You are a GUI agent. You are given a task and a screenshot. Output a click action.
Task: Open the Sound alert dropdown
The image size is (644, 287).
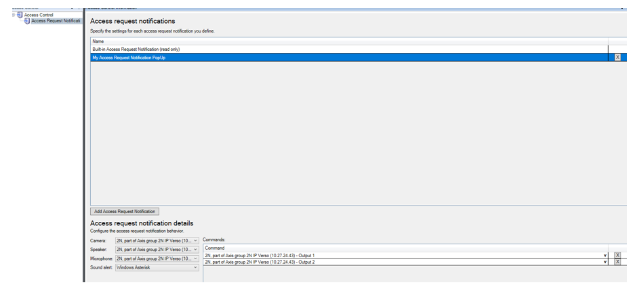click(196, 267)
